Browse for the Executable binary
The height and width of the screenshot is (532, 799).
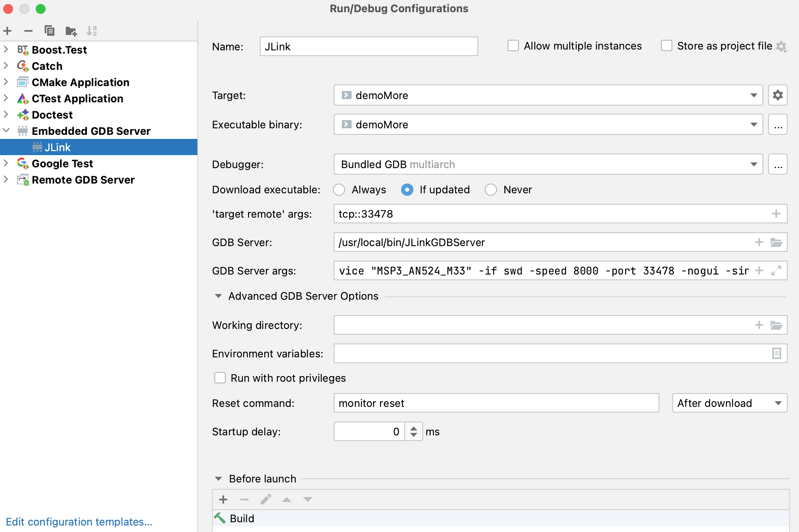[x=777, y=124]
